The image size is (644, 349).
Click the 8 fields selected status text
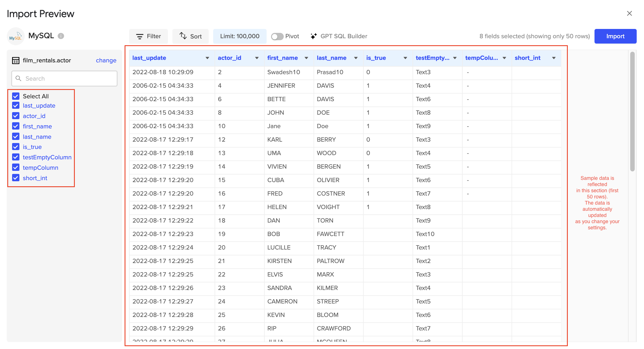click(x=535, y=36)
